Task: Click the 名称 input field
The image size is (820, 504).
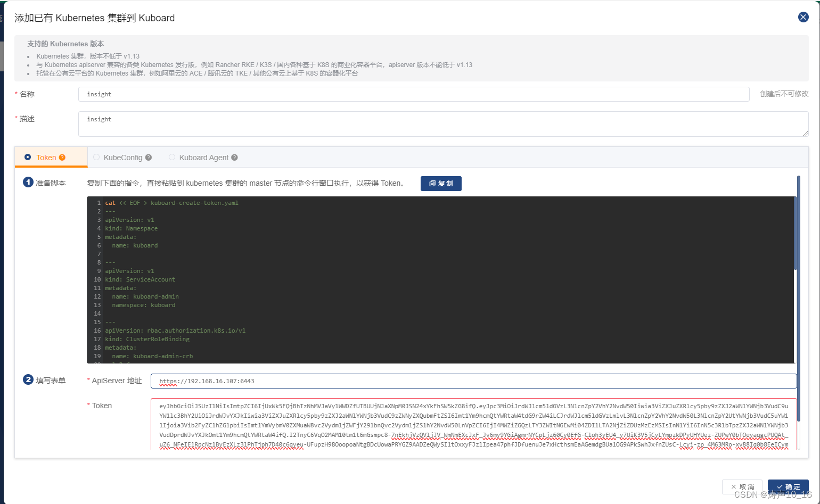Action: pos(414,94)
